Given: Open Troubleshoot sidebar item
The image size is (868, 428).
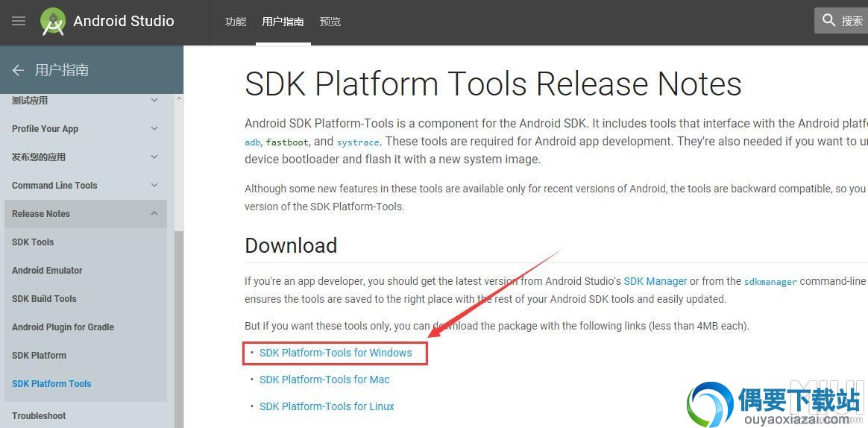Looking at the screenshot, I should tap(39, 416).
